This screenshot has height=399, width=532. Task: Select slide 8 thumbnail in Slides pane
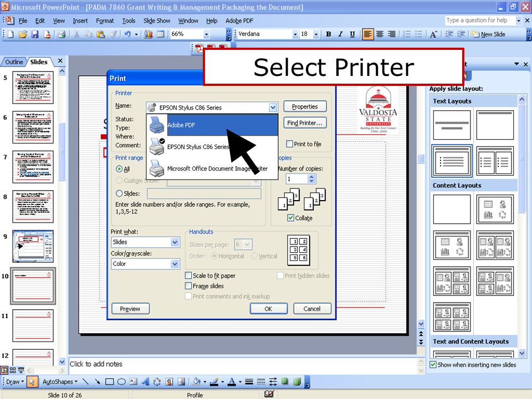pos(33,206)
